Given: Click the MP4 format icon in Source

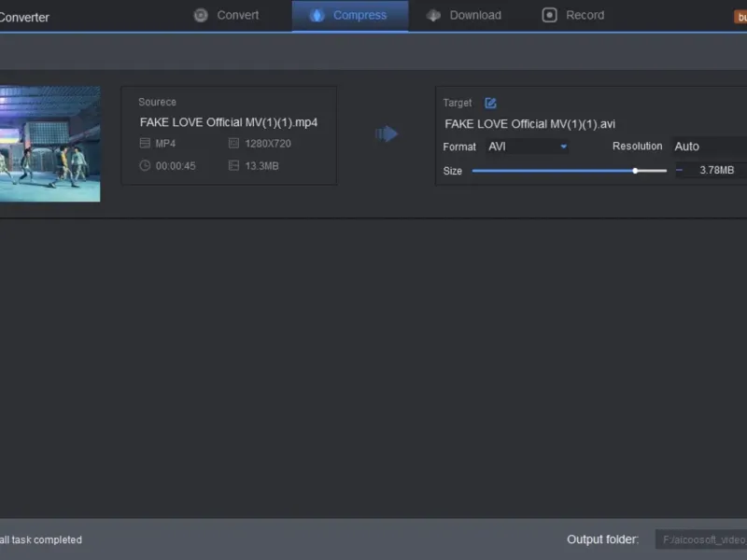Looking at the screenshot, I should tap(145, 143).
